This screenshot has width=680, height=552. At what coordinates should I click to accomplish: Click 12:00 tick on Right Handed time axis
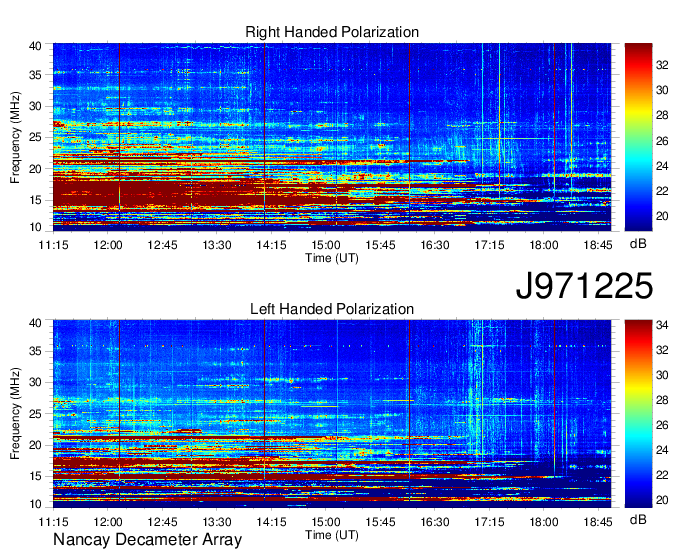(x=108, y=245)
